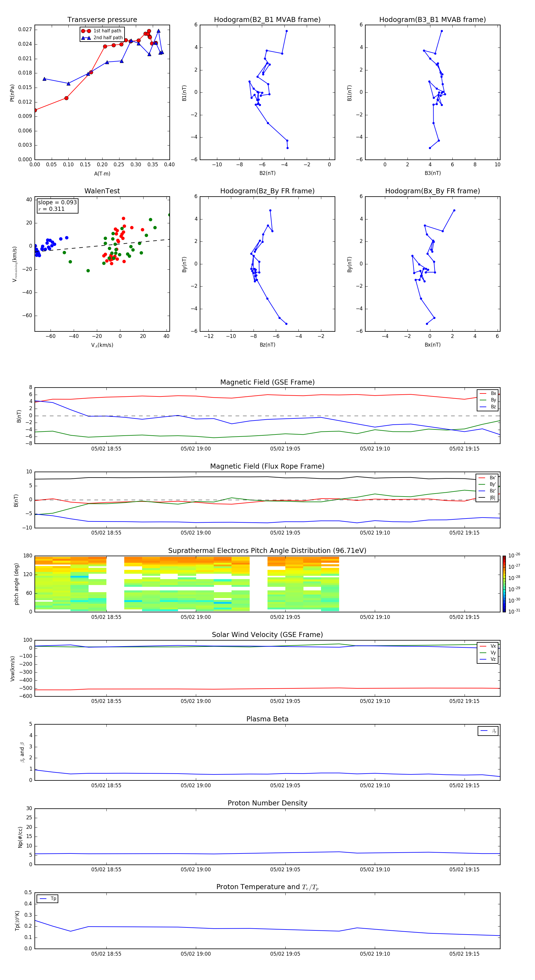Click the "A(T·m)" x-axis label
The image size is (535, 980).
(x=102, y=174)
